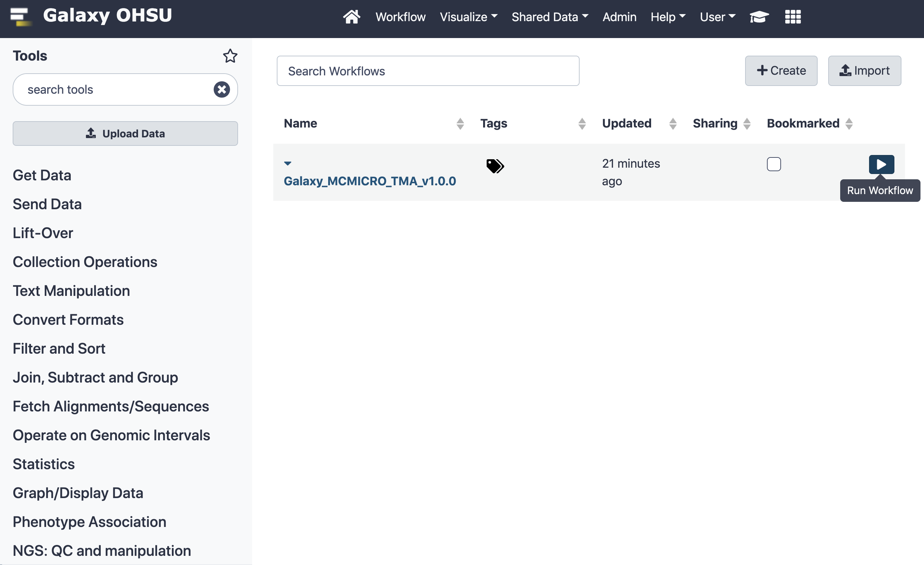Expand the dropdown caret above Galaxy_MCMICRO_TMA_v1.0.0
The image size is (924, 565).
(288, 163)
